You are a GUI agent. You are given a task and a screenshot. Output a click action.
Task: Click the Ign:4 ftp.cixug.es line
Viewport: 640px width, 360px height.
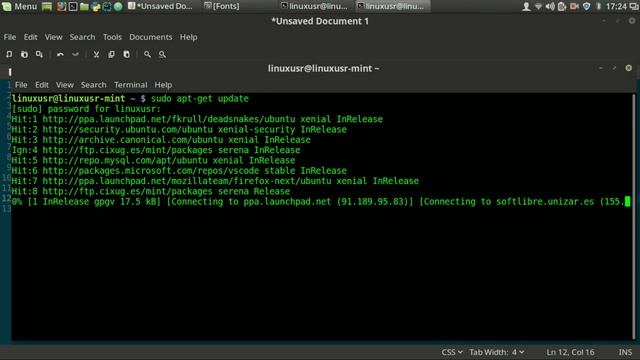pyautogui.click(x=156, y=150)
